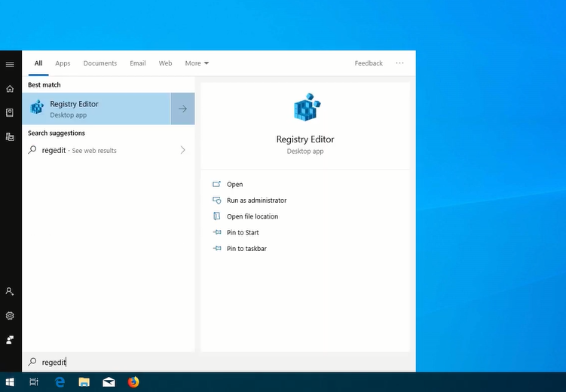The height and width of the screenshot is (392, 566).
Task: Open Task View from the taskbar
Action: [34, 382]
